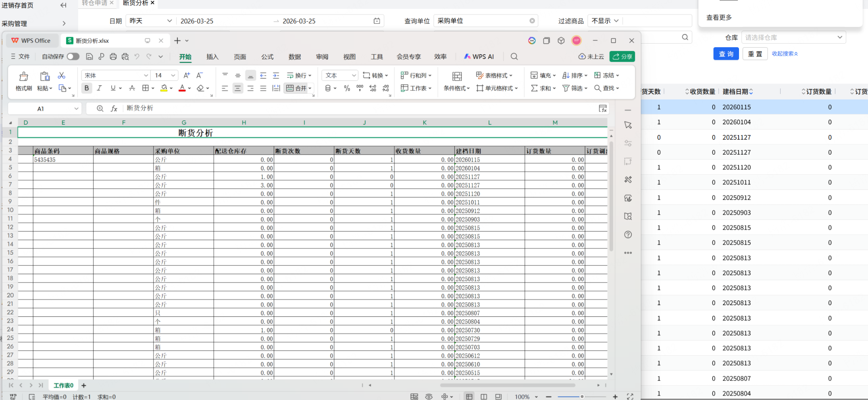Open the font size dropdown

pyautogui.click(x=173, y=75)
